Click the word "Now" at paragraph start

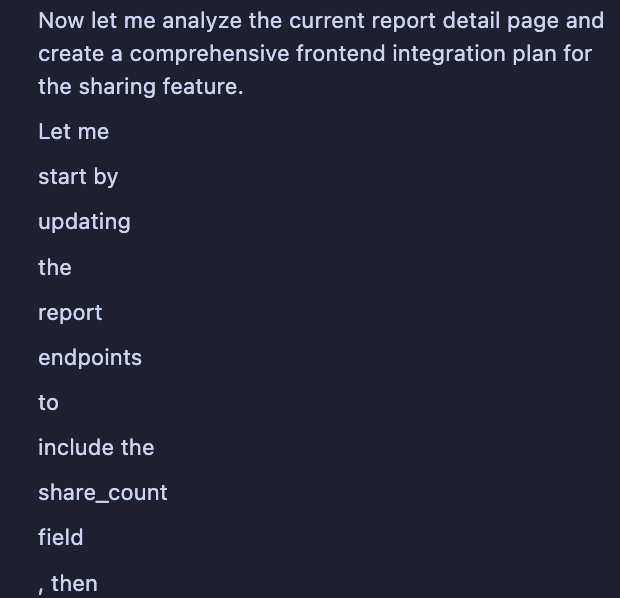[61, 21]
